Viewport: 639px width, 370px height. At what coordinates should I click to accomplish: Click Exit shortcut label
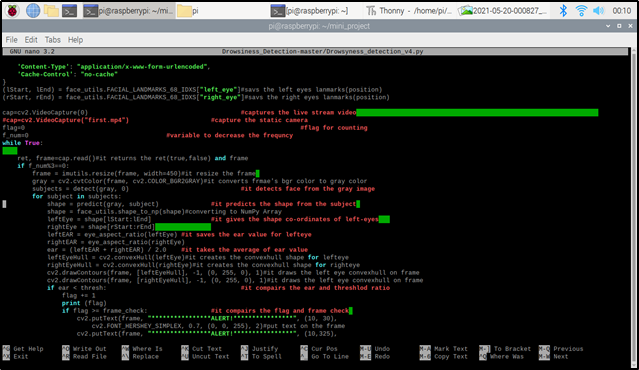click(21, 357)
